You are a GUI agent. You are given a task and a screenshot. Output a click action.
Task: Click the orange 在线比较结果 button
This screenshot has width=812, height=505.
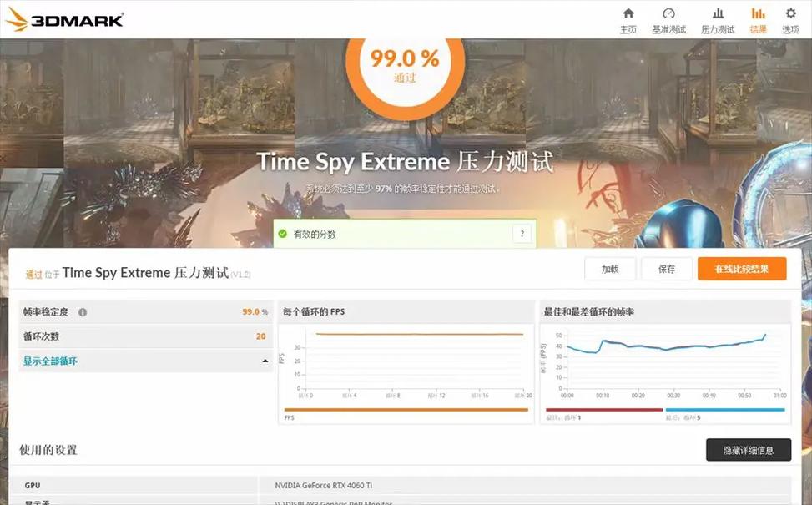click(x=741, y=269)
